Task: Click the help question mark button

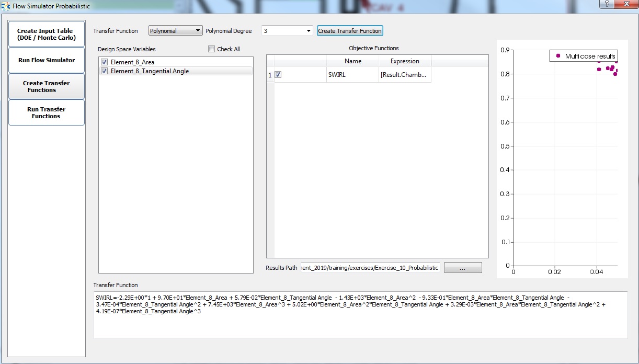Action: [x=607, y=4]
